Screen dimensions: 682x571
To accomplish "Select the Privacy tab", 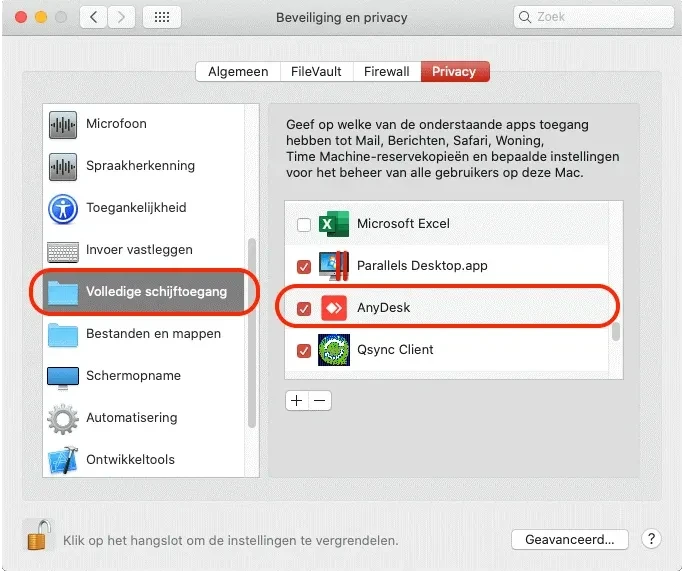I will [455, 71].
